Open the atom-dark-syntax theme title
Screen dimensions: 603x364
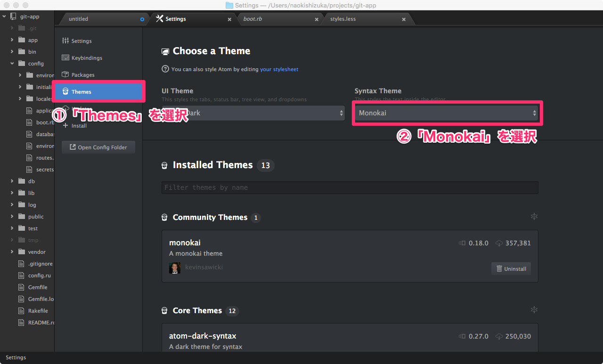pyautogui.click(x=203, y=336)
